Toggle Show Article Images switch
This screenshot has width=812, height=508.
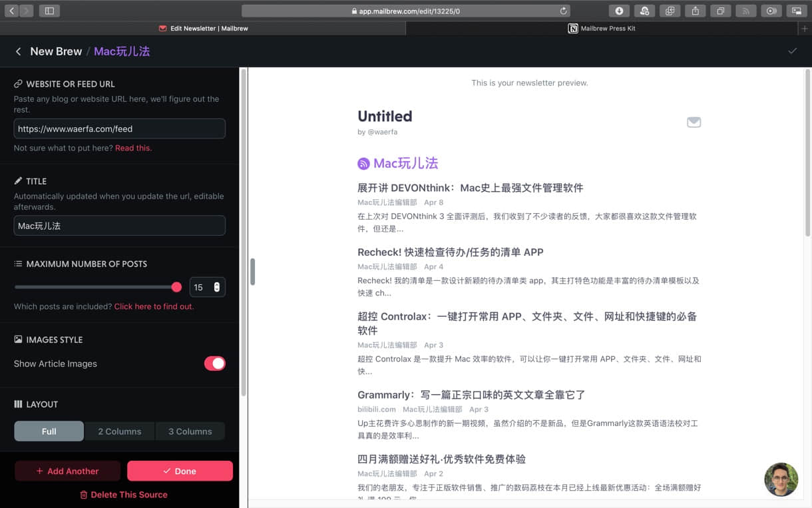coord(214,364)
